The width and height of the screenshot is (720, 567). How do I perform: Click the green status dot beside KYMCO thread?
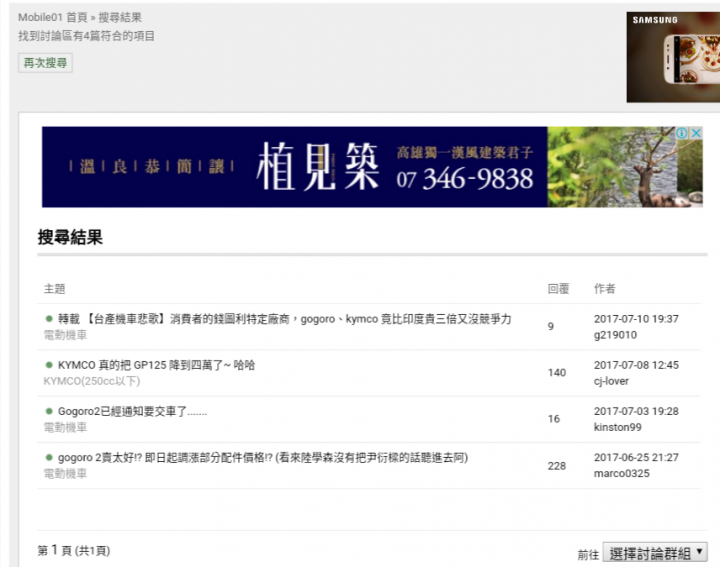coord(49,365)
